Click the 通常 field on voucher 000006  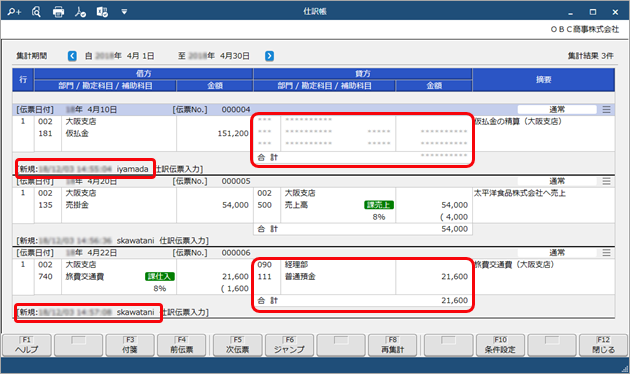(557, 253)
